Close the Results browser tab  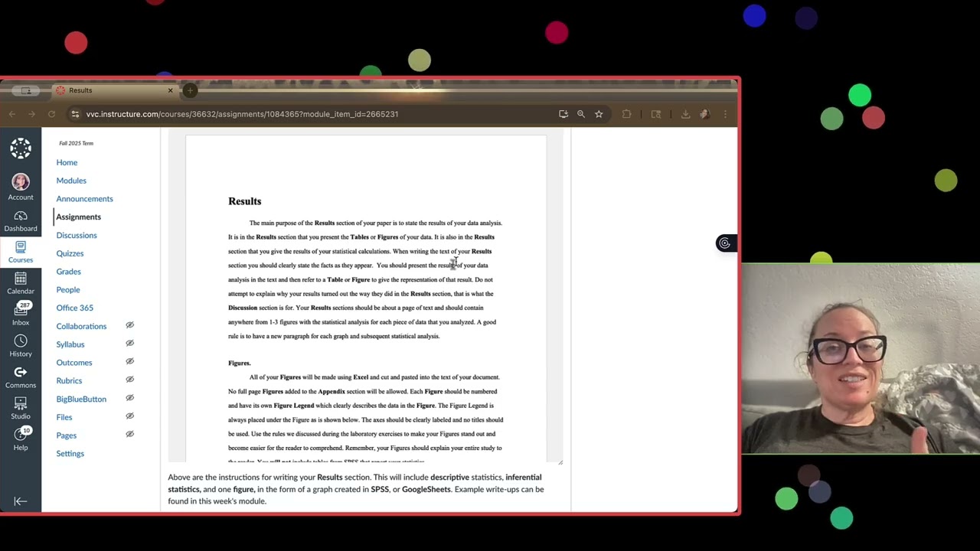point(171,90)
